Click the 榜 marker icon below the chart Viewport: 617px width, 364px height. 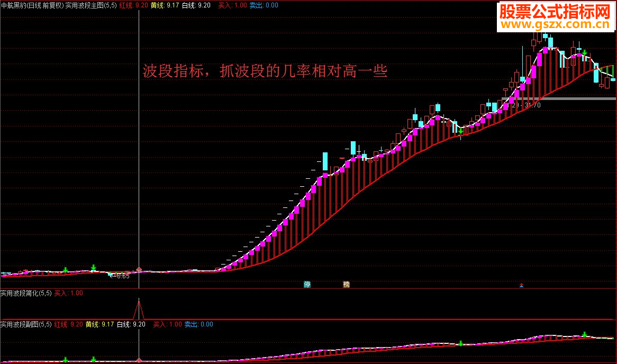pos(346,284)
